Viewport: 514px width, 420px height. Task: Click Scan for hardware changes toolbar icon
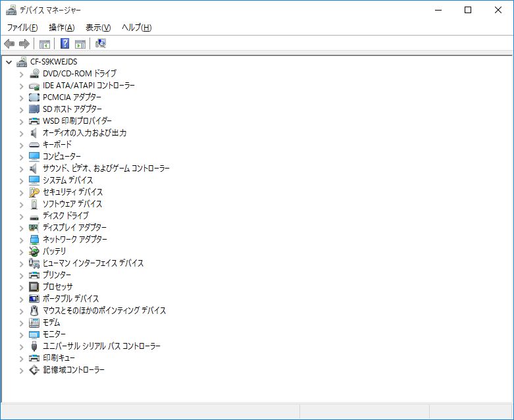101,43
